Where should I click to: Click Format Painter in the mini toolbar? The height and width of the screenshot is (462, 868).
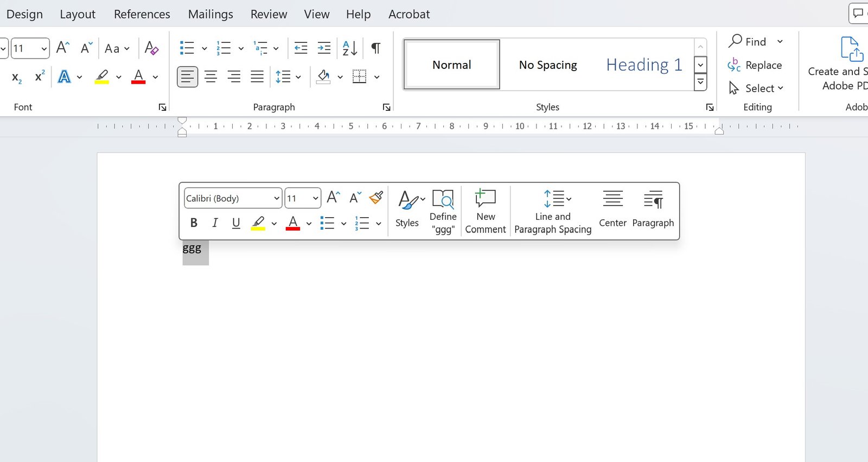(x=376, y=198)
